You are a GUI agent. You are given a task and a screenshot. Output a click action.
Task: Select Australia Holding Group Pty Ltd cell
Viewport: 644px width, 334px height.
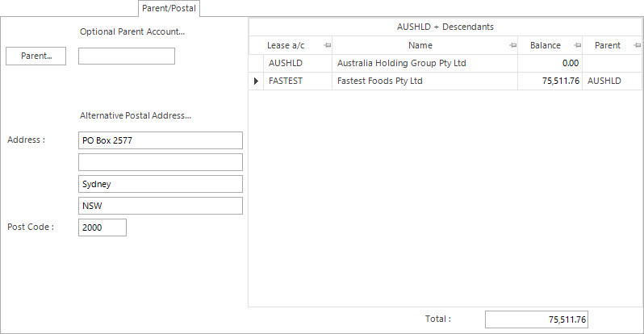coord(424,63)
